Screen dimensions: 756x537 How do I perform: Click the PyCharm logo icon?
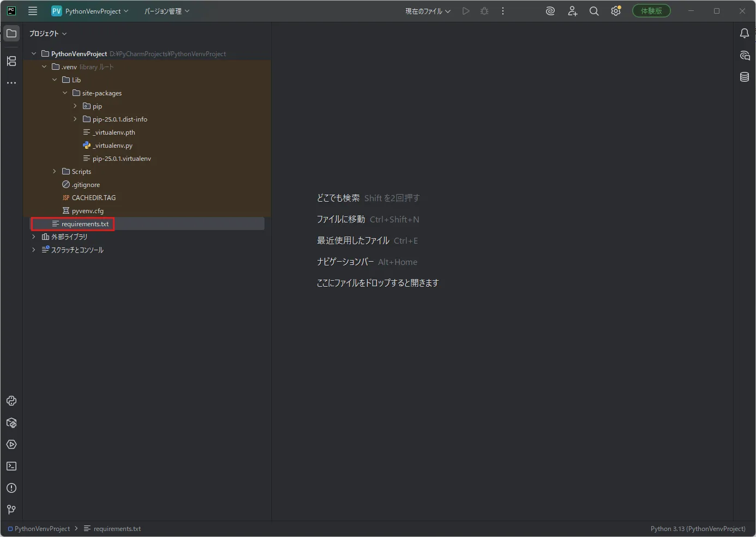(x=11, y=11)
